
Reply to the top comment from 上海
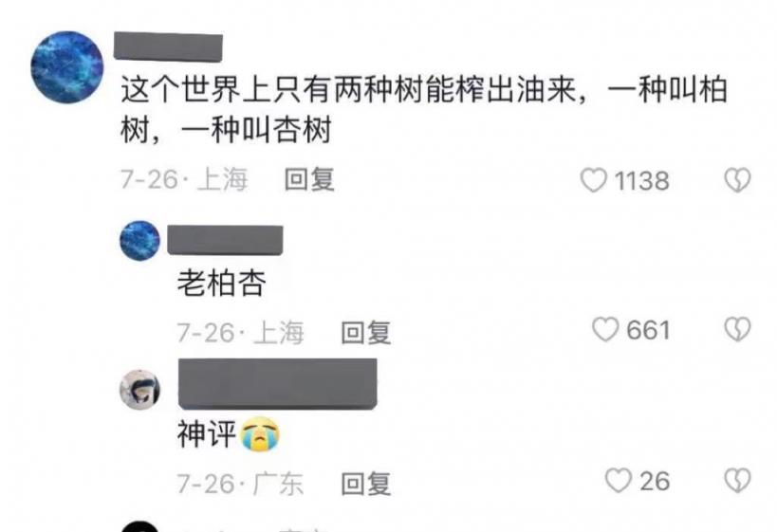[x=309, y=179]
